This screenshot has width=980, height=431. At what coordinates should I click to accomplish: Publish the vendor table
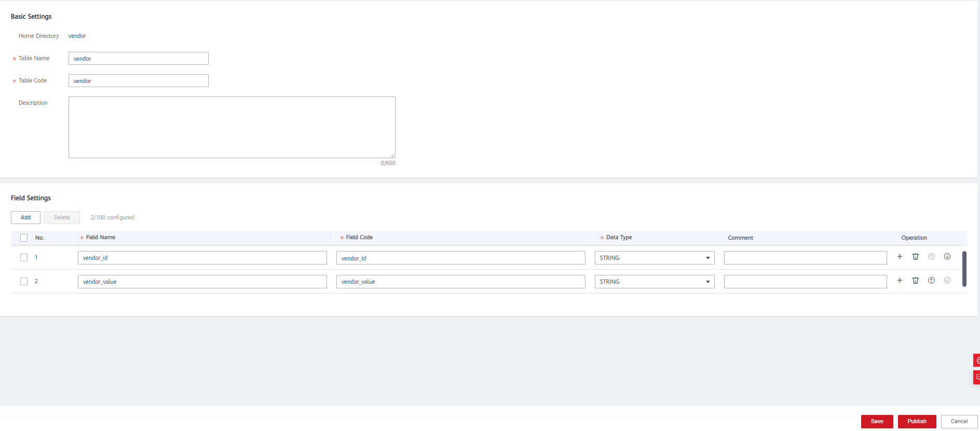(917, 422)
